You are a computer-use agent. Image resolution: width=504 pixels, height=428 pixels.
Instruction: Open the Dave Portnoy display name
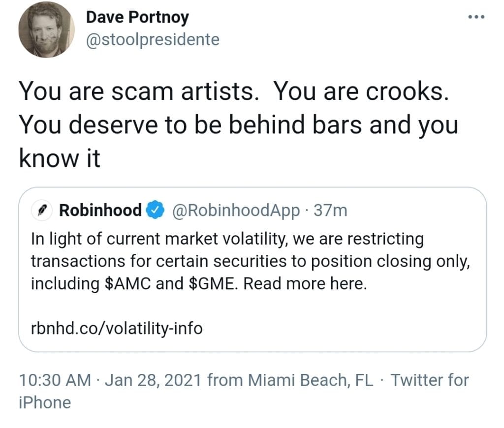pos(137,17)
